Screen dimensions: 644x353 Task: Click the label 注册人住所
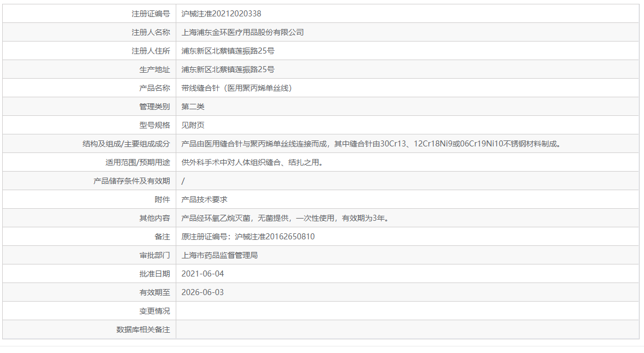click(150, 51)
